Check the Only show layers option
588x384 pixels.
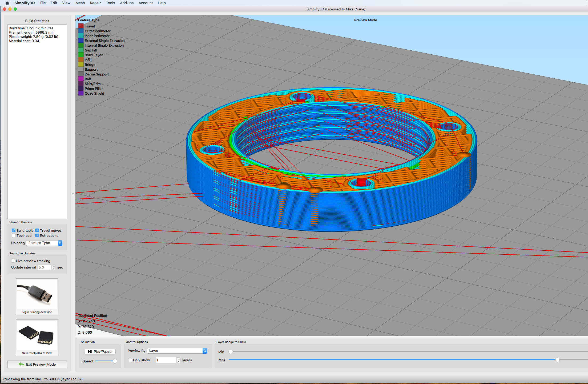(130, 360)
